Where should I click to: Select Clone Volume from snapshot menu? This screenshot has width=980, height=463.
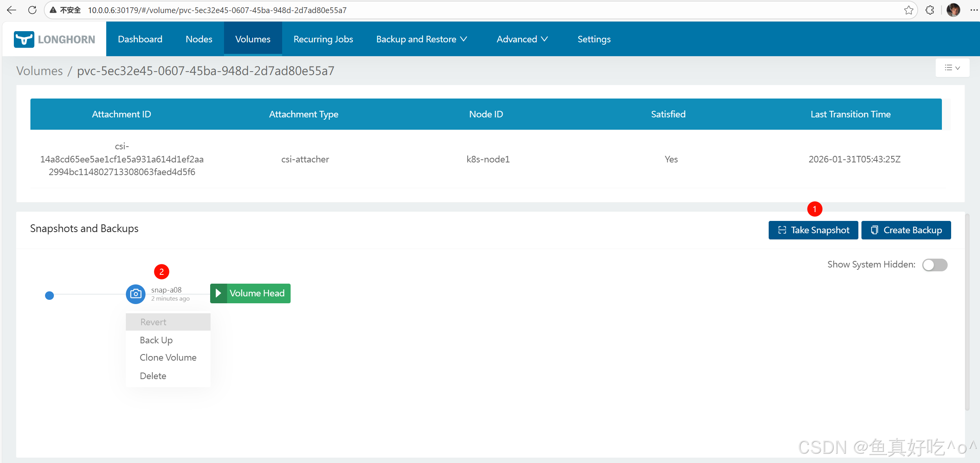pyautogui.click(x=168, y=358)
